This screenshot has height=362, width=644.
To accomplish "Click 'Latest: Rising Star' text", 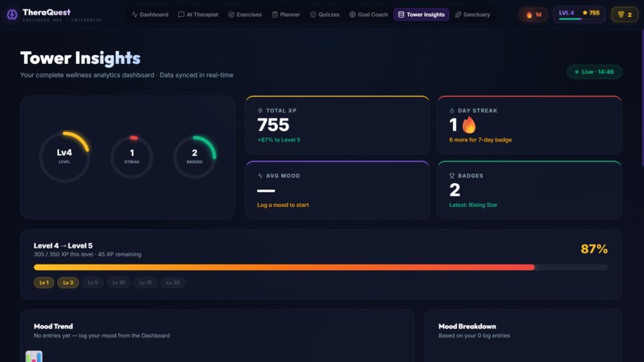I will click(473, 205).
